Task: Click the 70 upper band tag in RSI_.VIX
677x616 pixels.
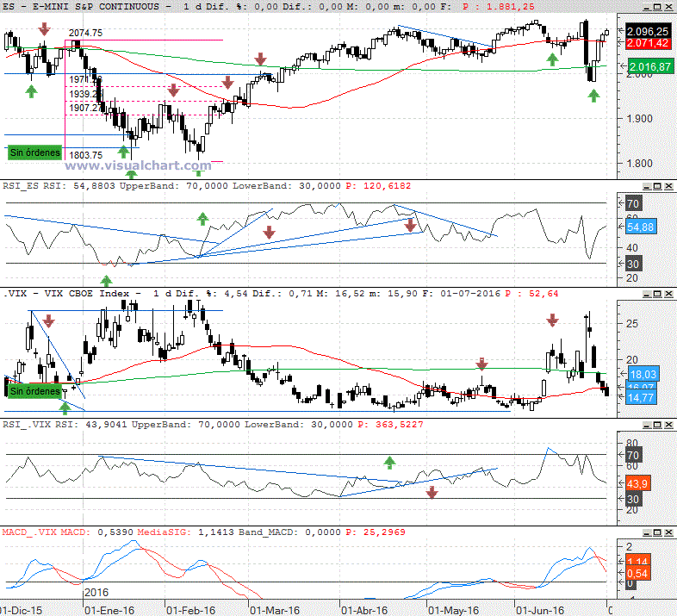Action: coord(633,455)
